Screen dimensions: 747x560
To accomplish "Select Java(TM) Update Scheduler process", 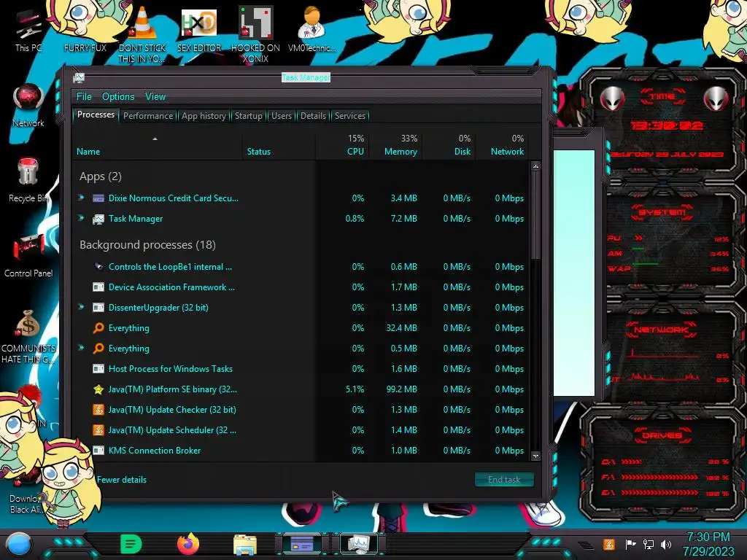I will [301, 430].
